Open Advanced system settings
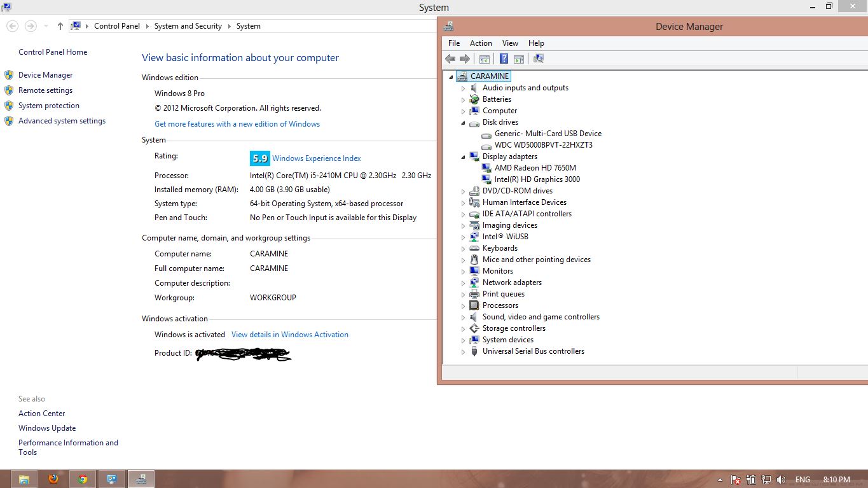 point(62,121)
